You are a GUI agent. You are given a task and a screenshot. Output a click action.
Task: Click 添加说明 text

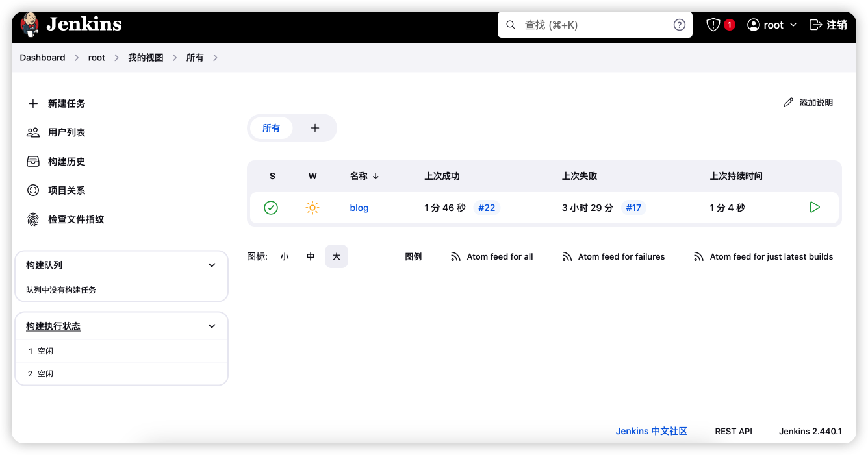click(x=816, y=103)
